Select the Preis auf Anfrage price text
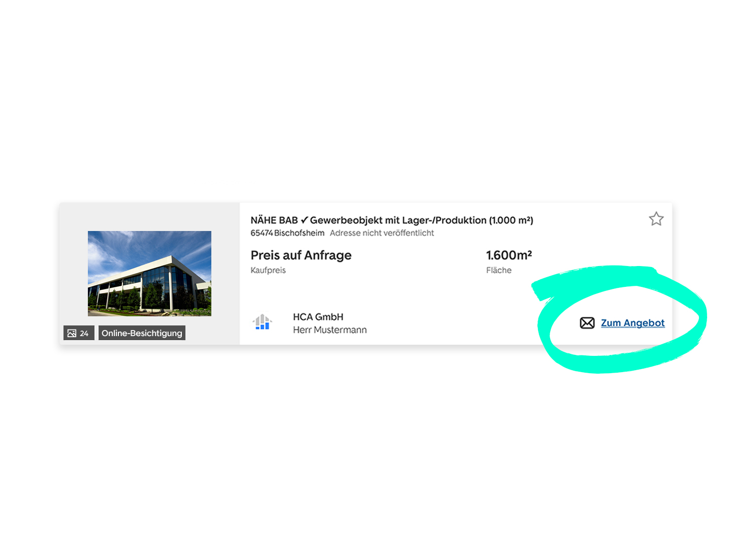This screenshot has width=730, height=560. (301, 255)
